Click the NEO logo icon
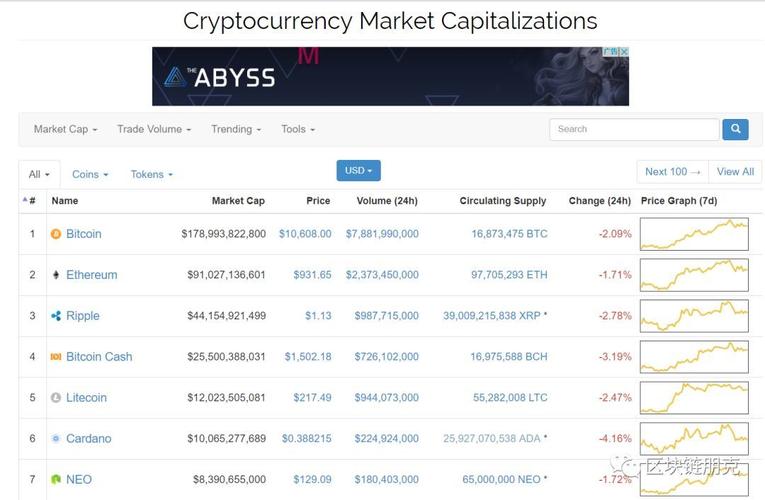765x500 pixels. 56,480
